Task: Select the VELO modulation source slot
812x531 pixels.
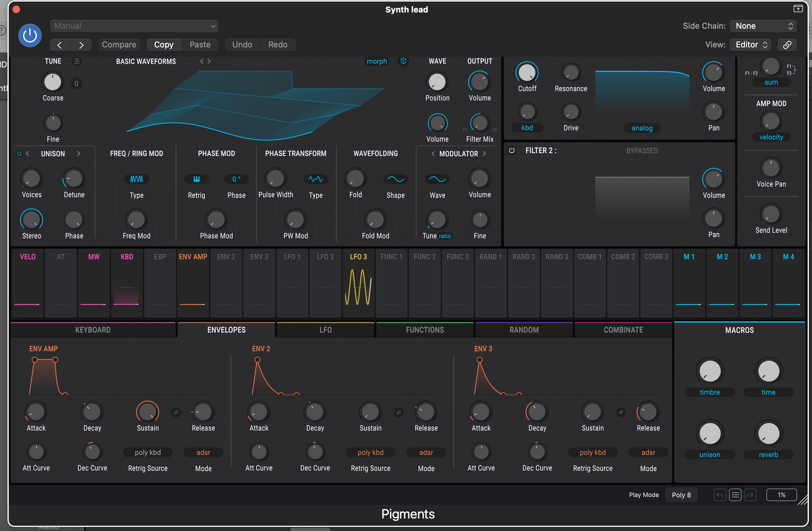Action: [27, 283]
